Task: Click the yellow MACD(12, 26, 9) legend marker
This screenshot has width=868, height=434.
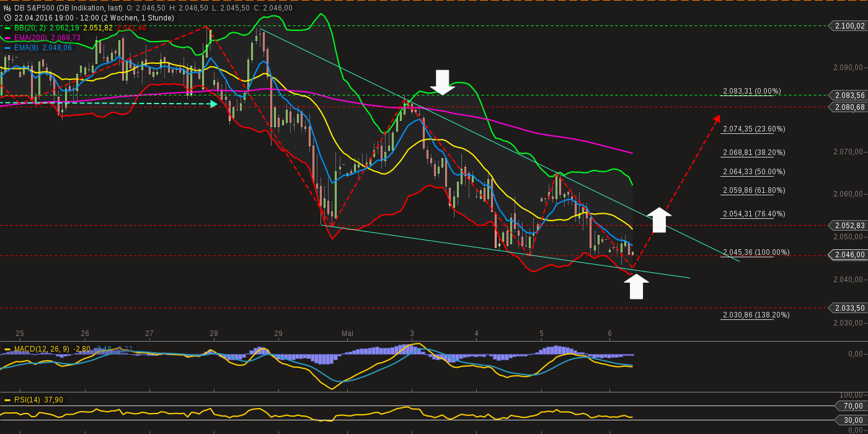Action: tap(7, 349)
